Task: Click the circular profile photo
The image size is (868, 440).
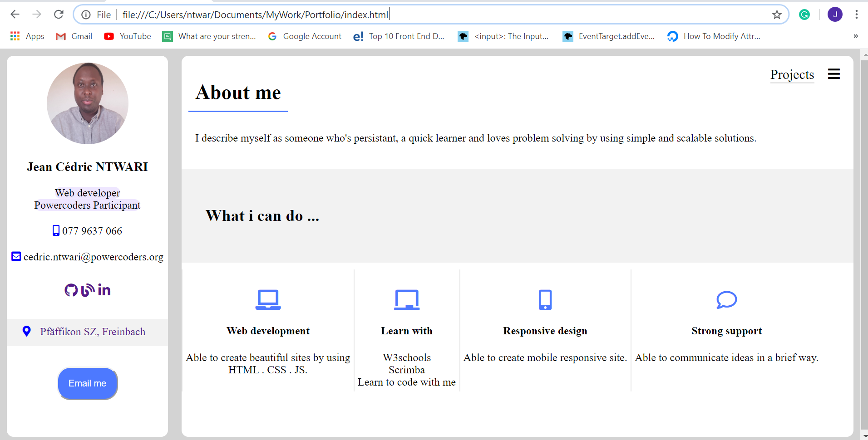Action: [x=88, y=103]
